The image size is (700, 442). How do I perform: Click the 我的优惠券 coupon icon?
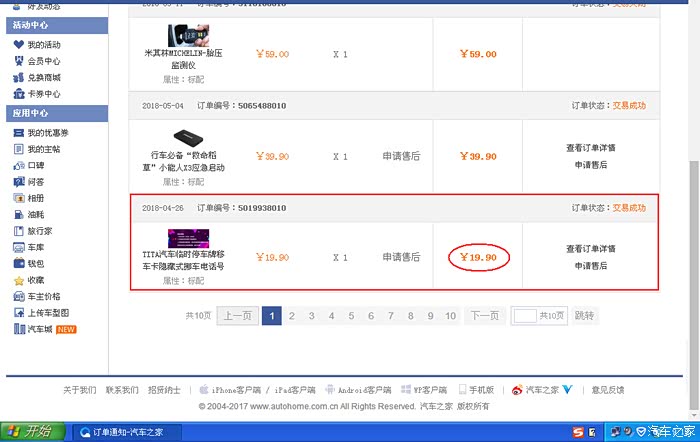pos(19,133)
